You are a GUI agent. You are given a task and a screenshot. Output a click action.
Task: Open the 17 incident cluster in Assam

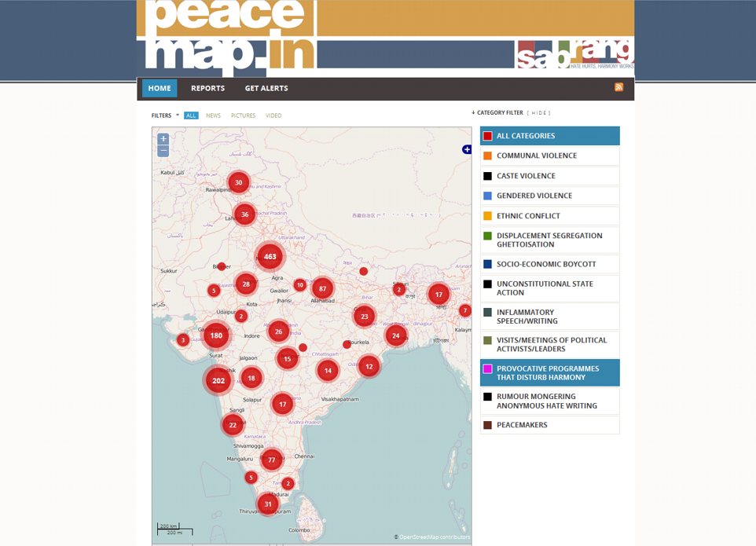pos(439,295)
